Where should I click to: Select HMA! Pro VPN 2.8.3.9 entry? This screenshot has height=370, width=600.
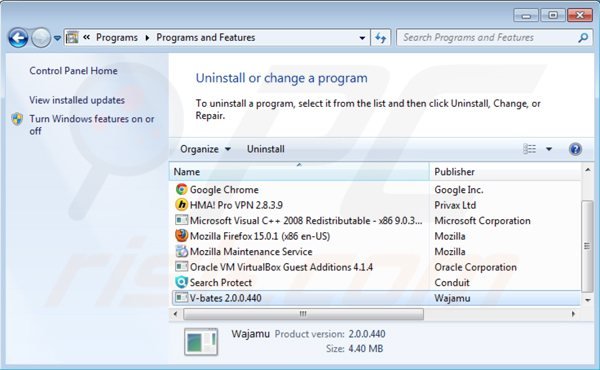click(236, 205)
